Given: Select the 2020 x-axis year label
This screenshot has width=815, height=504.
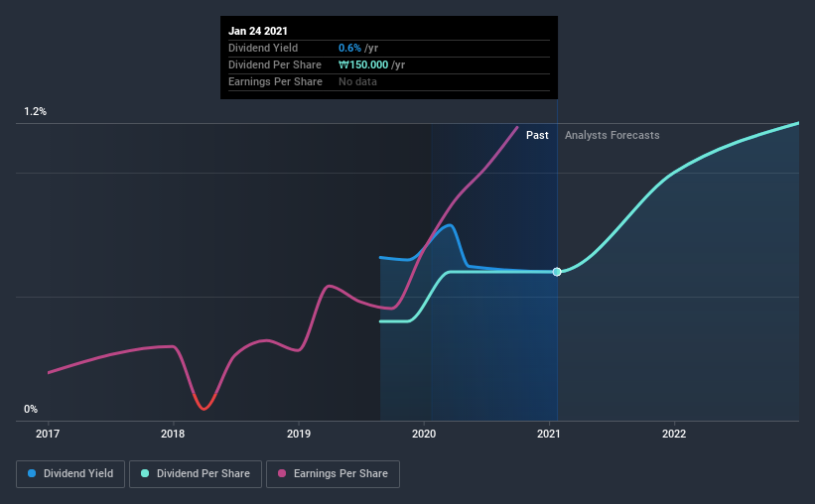Looking at the screenshot, I should (424, 434).
